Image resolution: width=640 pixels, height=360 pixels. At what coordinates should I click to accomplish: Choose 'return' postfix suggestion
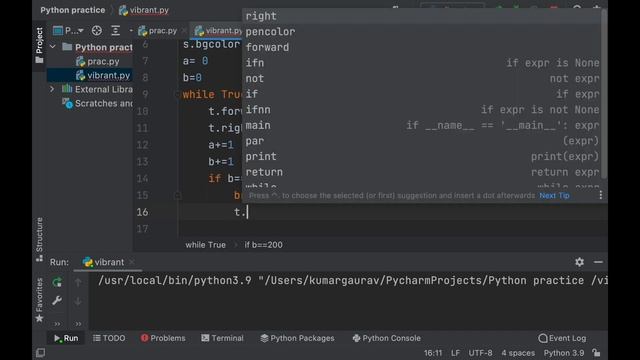[422, 172]
